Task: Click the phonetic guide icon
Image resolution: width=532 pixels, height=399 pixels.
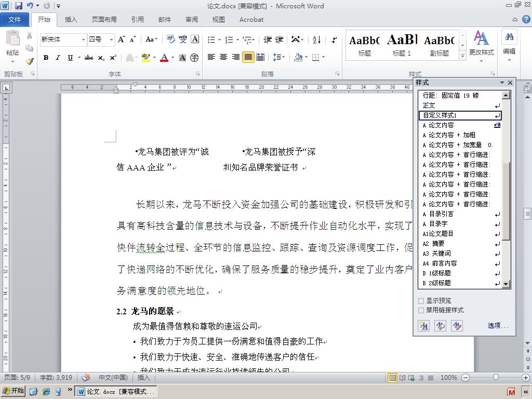Action: point(183,39)
